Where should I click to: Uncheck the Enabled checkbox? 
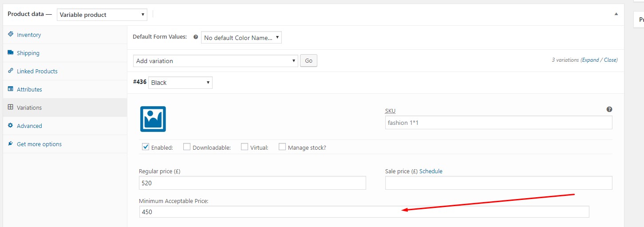pos(146,147)
